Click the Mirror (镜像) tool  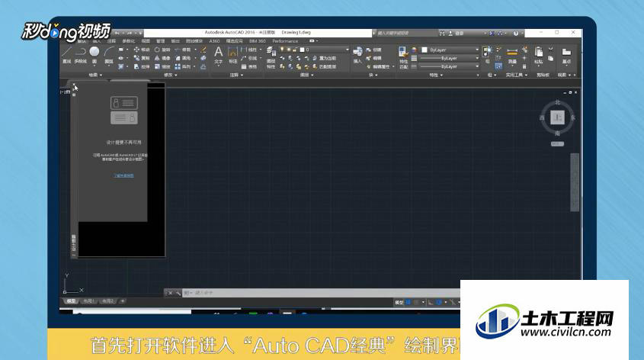pyautogui.click(x=162, y=58)
